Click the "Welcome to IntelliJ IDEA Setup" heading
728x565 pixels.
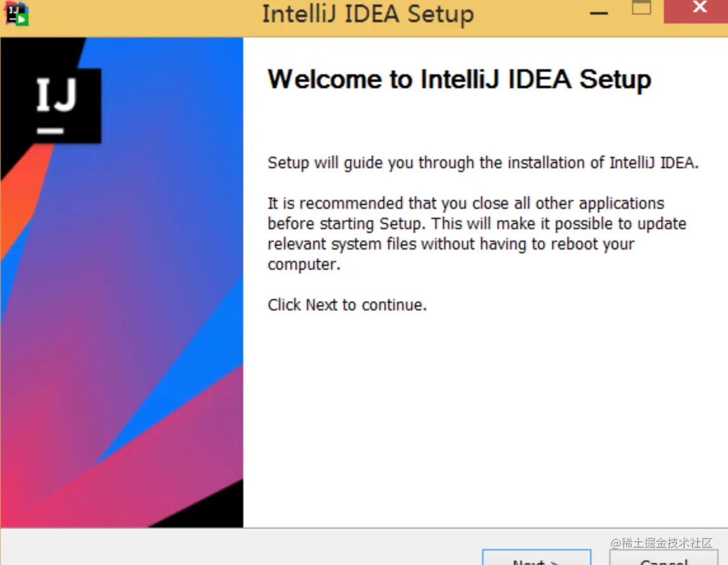click(459, 79)
